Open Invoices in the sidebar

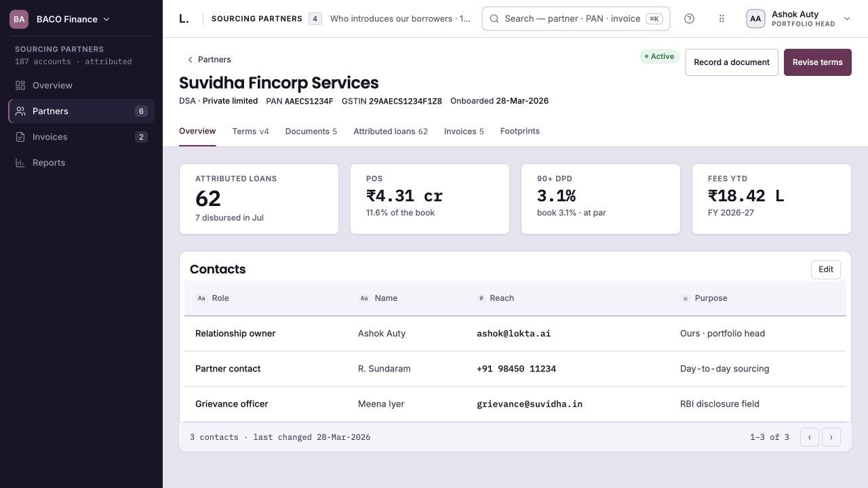[x=81, y=137]
